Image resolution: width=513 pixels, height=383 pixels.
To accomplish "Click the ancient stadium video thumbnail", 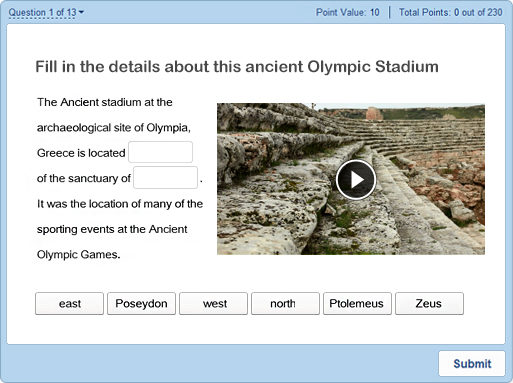I will click(x=351, y=179).
